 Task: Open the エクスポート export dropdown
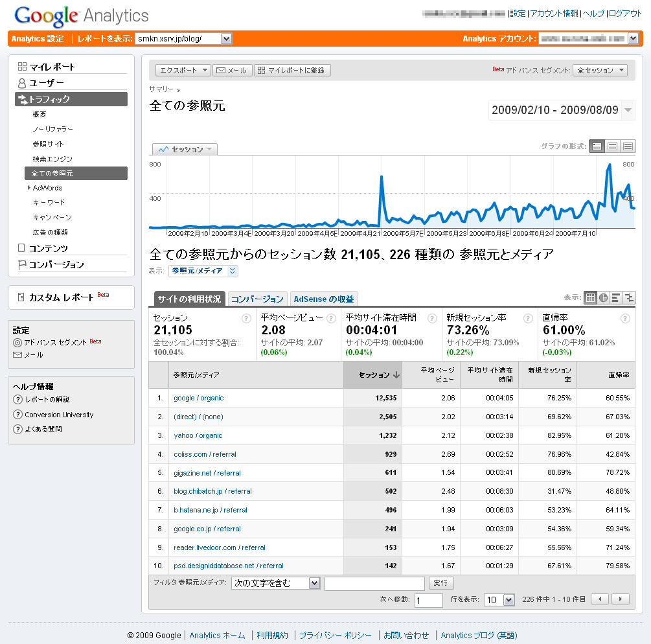click(183, 71)
